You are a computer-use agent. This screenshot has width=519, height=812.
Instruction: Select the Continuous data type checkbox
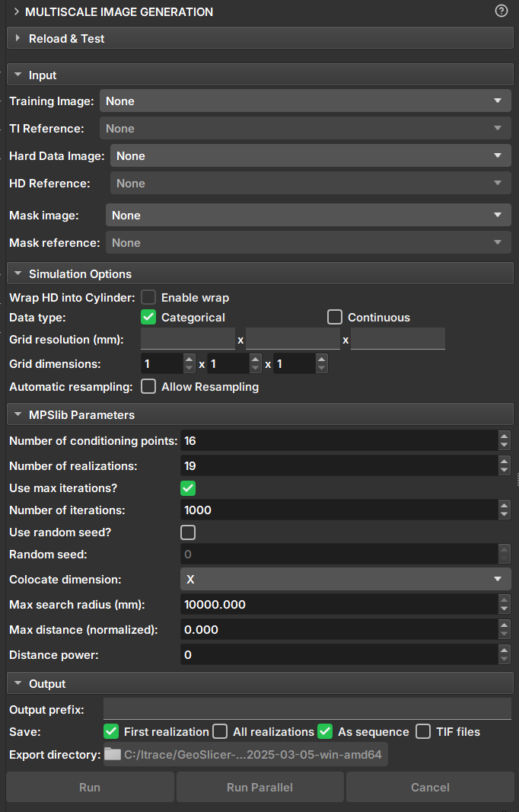tap(335, 317)
